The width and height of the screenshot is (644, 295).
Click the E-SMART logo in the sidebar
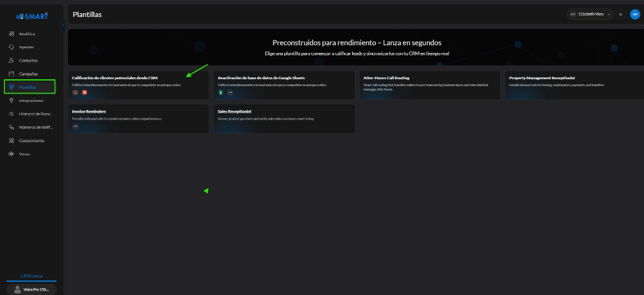pyautogui.click(x=32, y=16)
